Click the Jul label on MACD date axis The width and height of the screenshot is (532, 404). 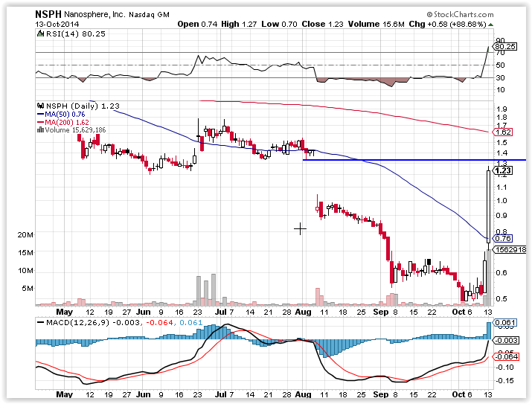pyautogui.click(x=221, y=392)
